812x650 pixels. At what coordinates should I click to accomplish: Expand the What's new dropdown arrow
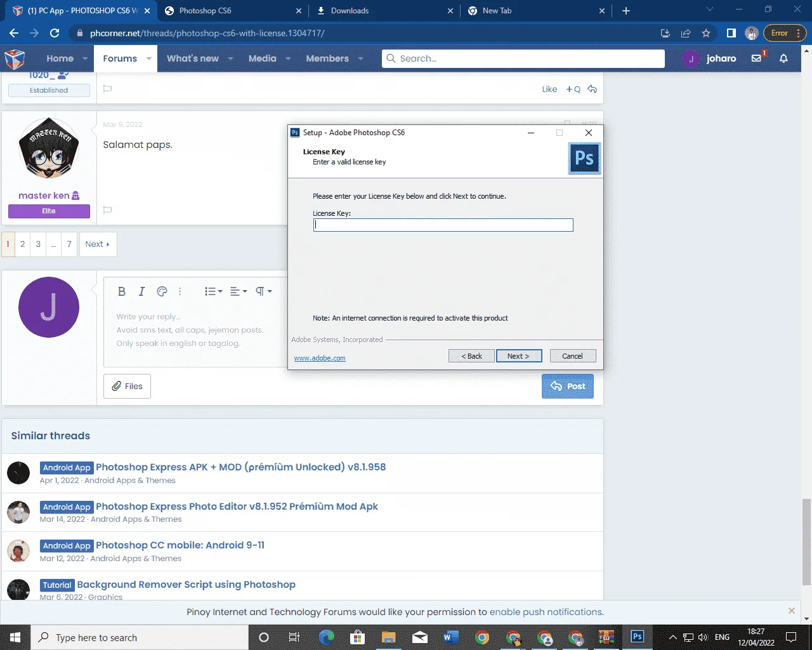pyautogui.click(x=231, y=58)
